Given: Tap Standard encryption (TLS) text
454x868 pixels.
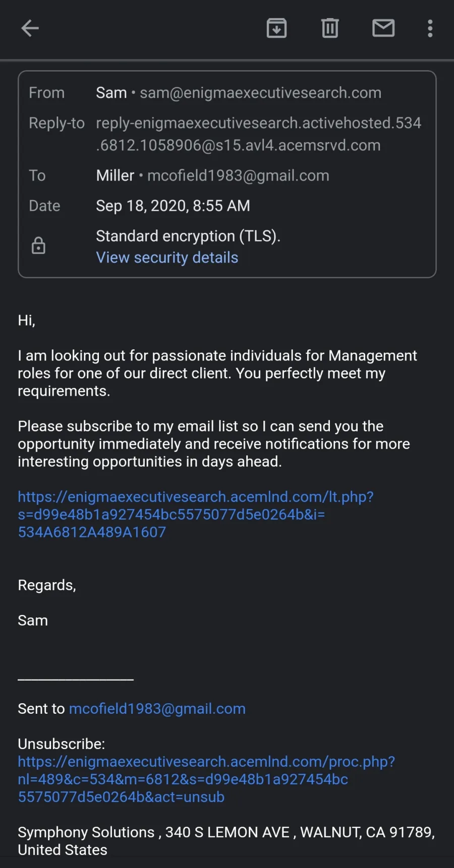Looking at the screenshot, I should pos(188,236).
